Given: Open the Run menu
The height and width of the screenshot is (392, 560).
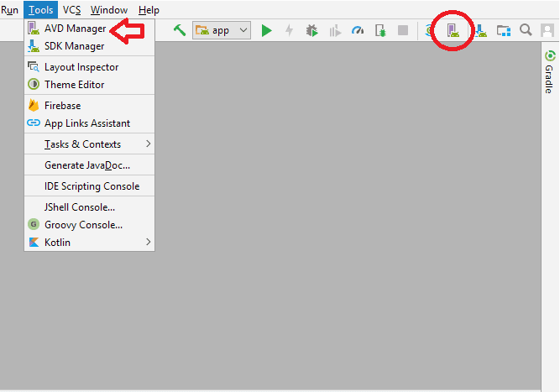Looking at the screenshot, I should point(9,10).
